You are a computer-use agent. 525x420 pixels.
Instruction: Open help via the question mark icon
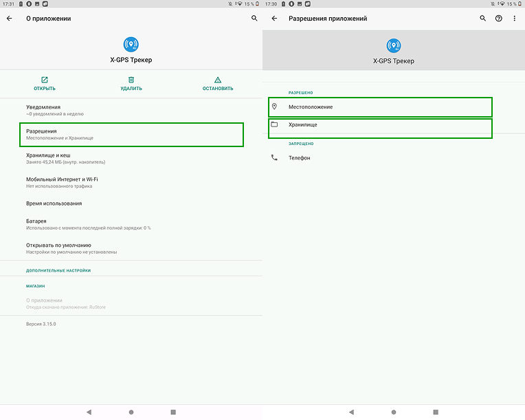pyautogui.click(x=499, y=19)
